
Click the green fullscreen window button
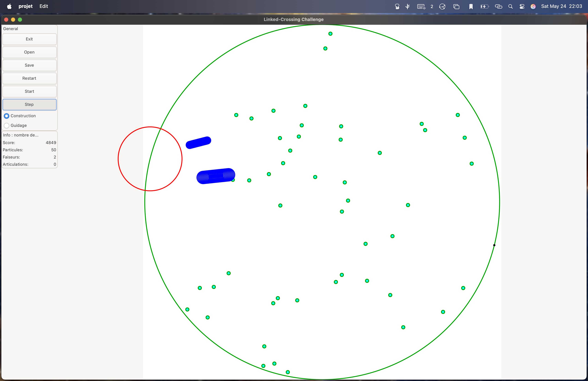tap(20, 20)
